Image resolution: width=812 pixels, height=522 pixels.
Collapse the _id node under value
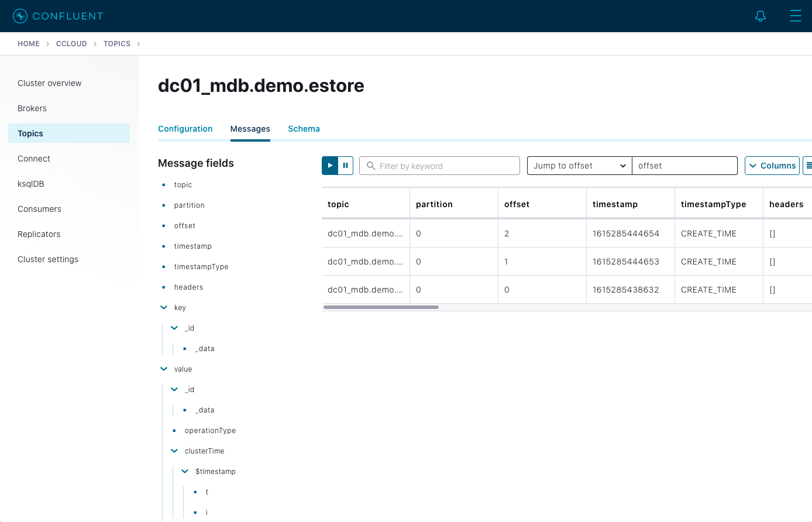click(174, 389)
